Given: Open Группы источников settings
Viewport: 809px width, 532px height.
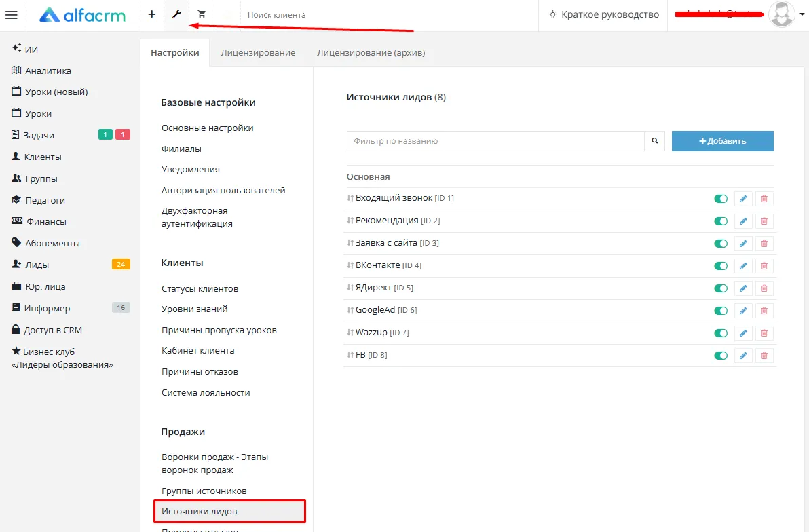Looking at the screenshot, I should point(204,491).
